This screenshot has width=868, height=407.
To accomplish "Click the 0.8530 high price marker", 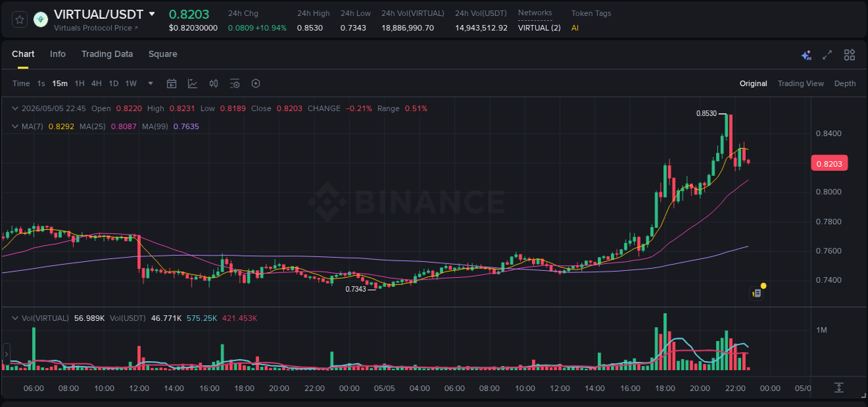I will point(706,113).
